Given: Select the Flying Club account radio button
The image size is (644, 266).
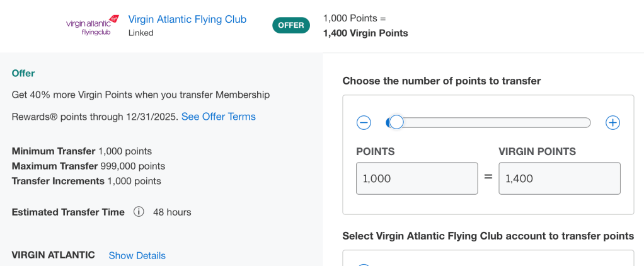Looking at the screenshot, I should point(363,264).
